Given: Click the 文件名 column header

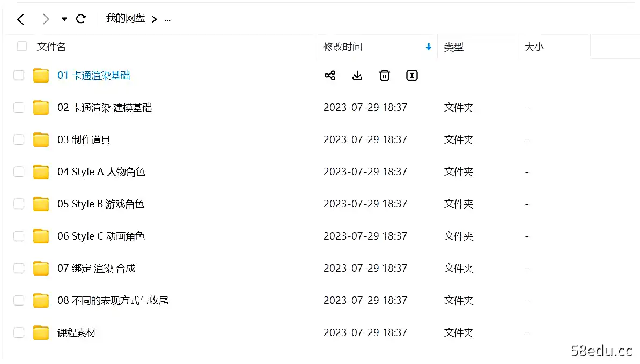Looking at the screenshot, I should [x=51, y=47].
